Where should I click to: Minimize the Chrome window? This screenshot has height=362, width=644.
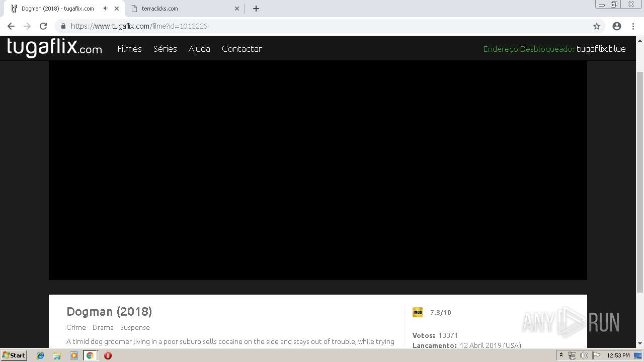pyautogui.click(x=601, y=5)
